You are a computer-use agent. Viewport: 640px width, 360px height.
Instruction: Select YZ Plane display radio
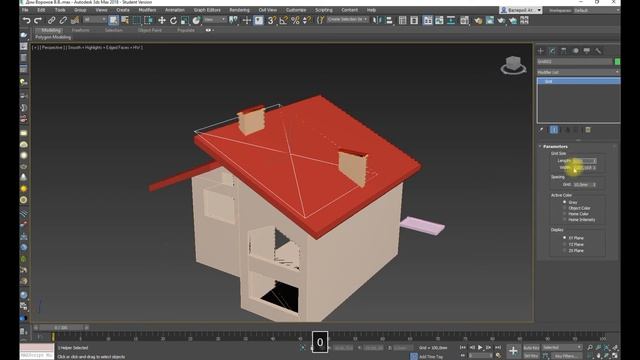click(x=565, y=244)
